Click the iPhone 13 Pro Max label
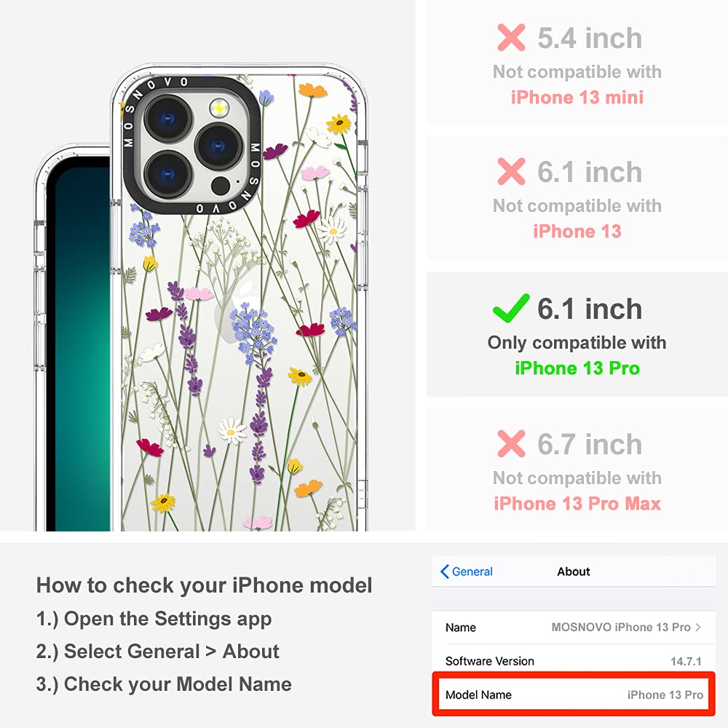Screen dimensions: 728x728 pyautogui.click(x=577, y=504)
